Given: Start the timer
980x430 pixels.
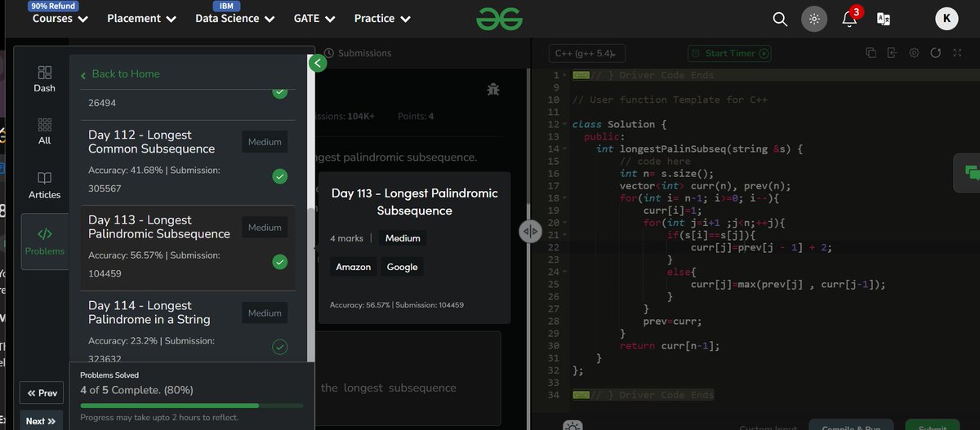Looking at the screenshot, I should [729, 53].
